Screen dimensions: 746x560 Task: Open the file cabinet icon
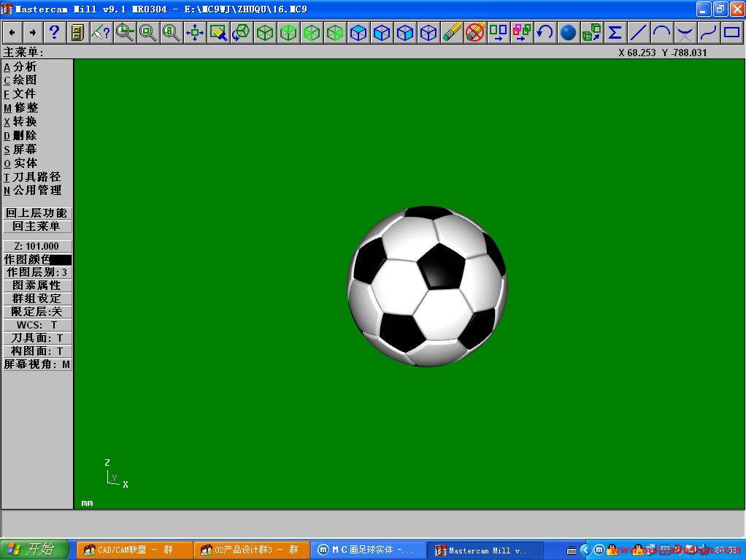[x=77, y=32]
